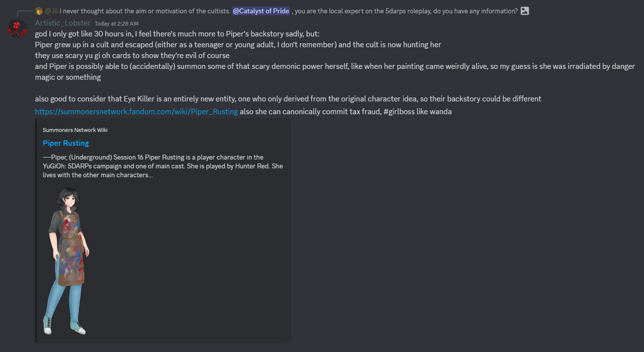Open the summonersnetwork.fandom.com Piper_Rusting URL

click(136, 112)
